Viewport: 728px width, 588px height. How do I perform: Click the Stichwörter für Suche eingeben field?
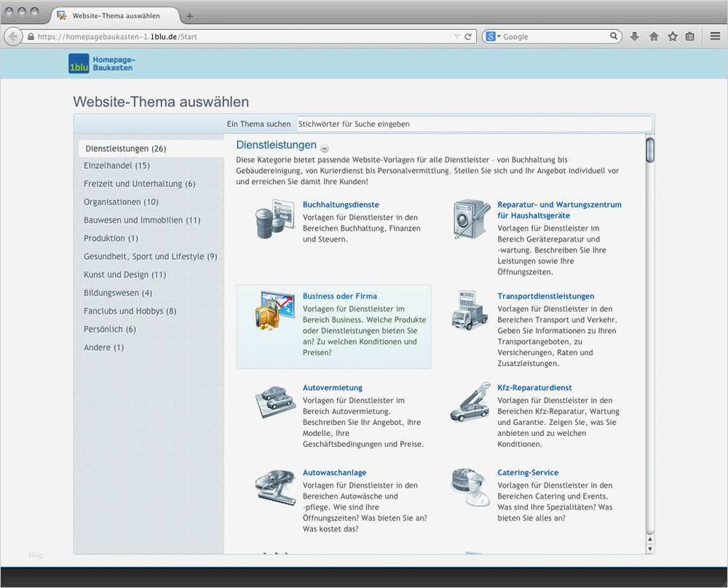(474, 124)
